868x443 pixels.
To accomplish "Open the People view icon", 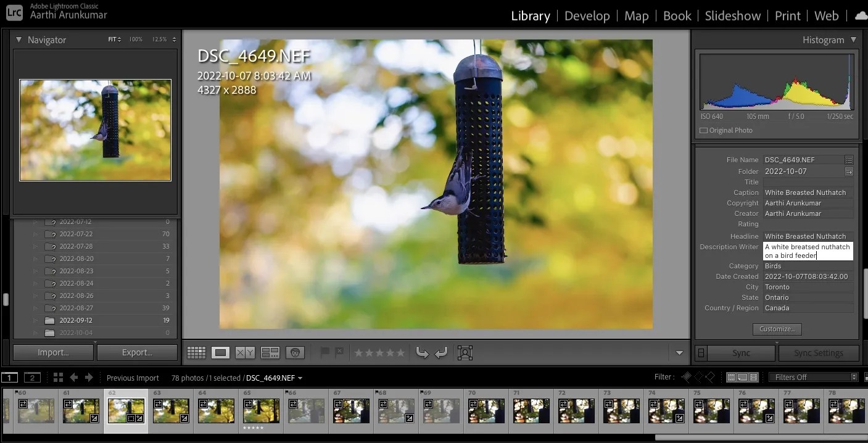I will [x=295, y=352].
